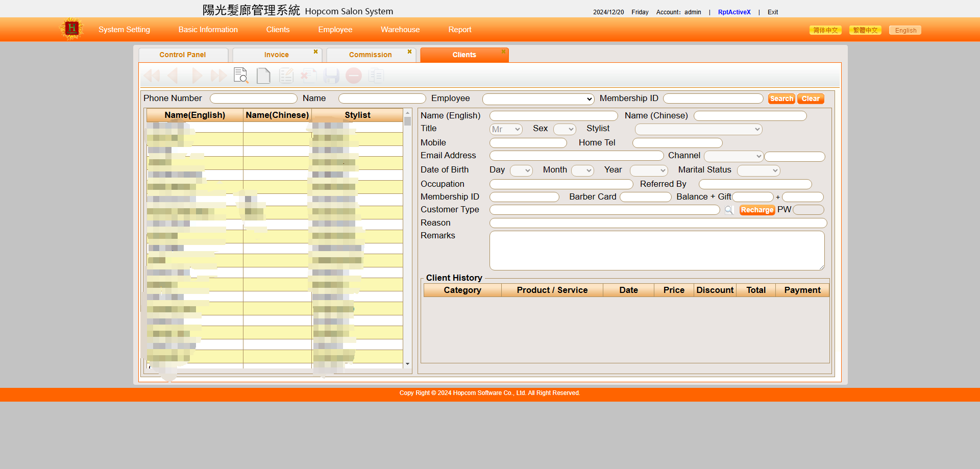This screenshot has width=980, height=469.
Task: Click the new blank record icon
Action: (263, 76)
